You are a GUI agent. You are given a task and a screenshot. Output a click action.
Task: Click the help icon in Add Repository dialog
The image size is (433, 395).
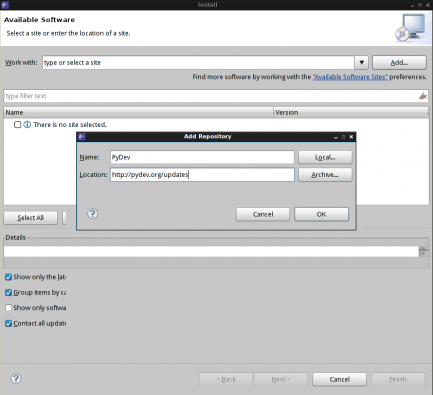pyautogui.click(x=92, y=214)
